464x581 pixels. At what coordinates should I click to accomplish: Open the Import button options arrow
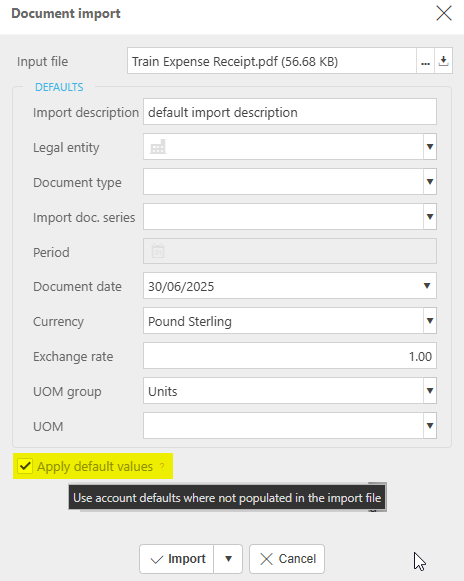coord(228,559)
